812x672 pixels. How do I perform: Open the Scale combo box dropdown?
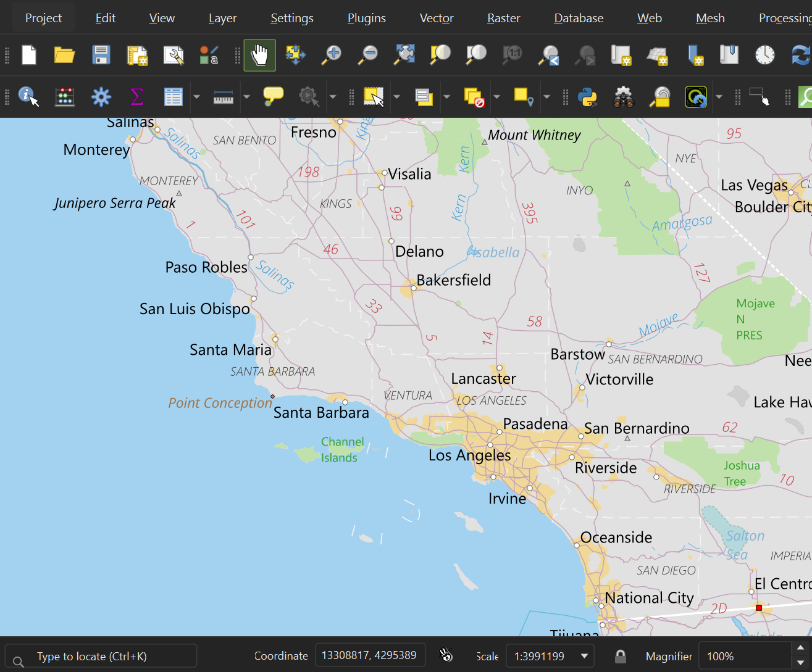coord(584,656)
